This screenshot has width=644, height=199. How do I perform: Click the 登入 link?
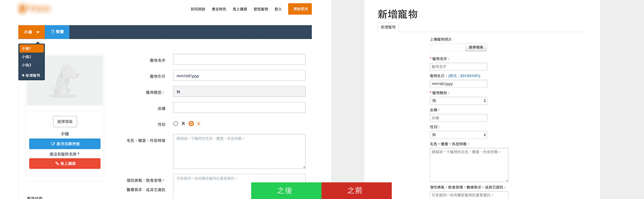click(278, 9)
